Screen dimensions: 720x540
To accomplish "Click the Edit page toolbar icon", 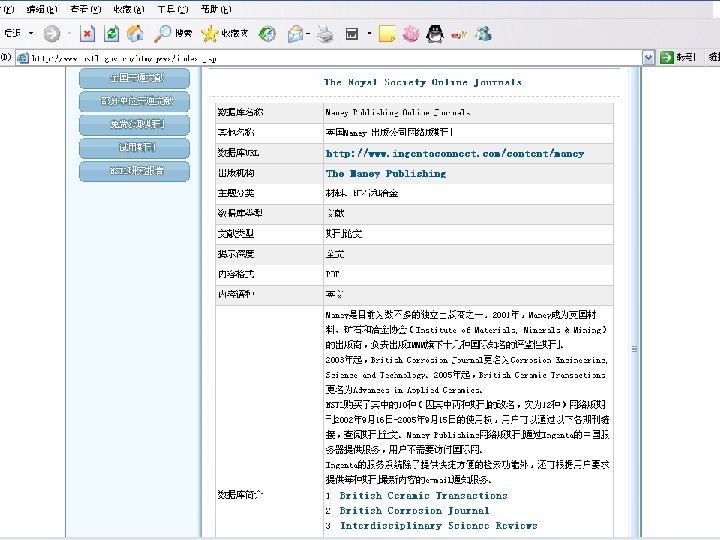I will pyautogui.click(x=352, y=34).
